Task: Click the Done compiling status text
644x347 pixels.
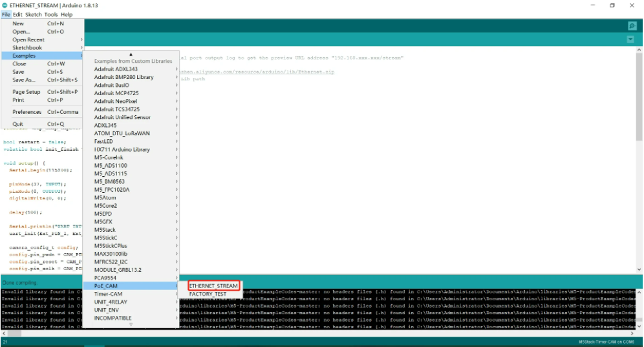Action: click(x=19, y=283)
